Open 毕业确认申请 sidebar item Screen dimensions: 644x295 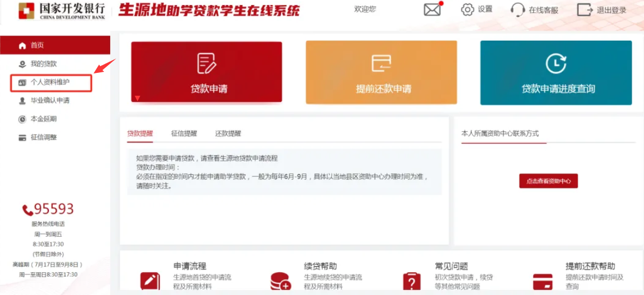[x=50, y=101]
